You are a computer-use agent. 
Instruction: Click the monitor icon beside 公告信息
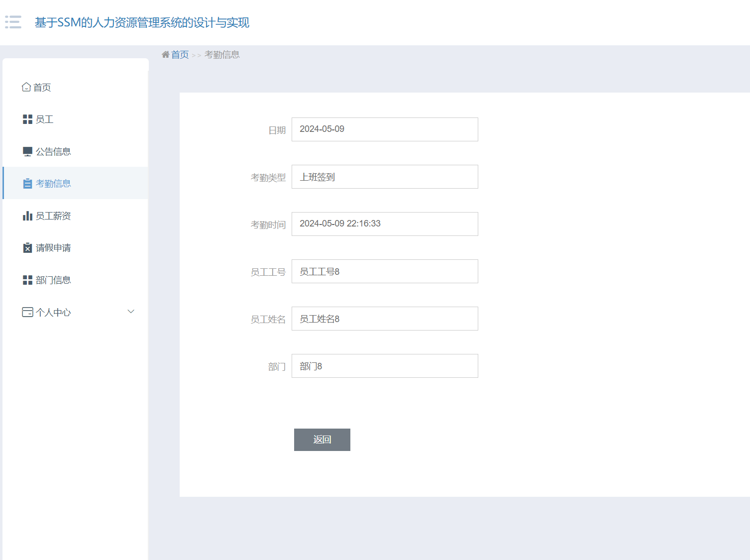click(x=27, y=151)
